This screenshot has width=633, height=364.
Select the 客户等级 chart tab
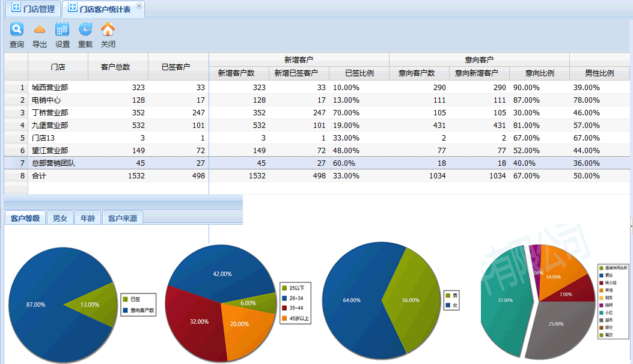(x=25, y=218)
